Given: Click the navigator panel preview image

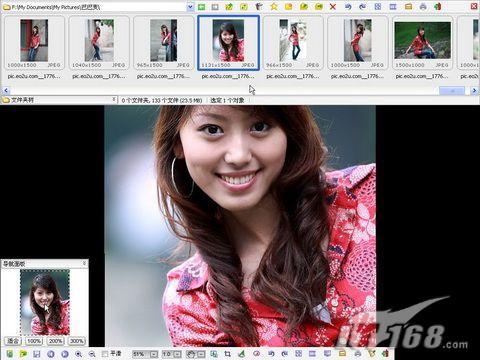Looking at the screenshot, I should point(45,302).
